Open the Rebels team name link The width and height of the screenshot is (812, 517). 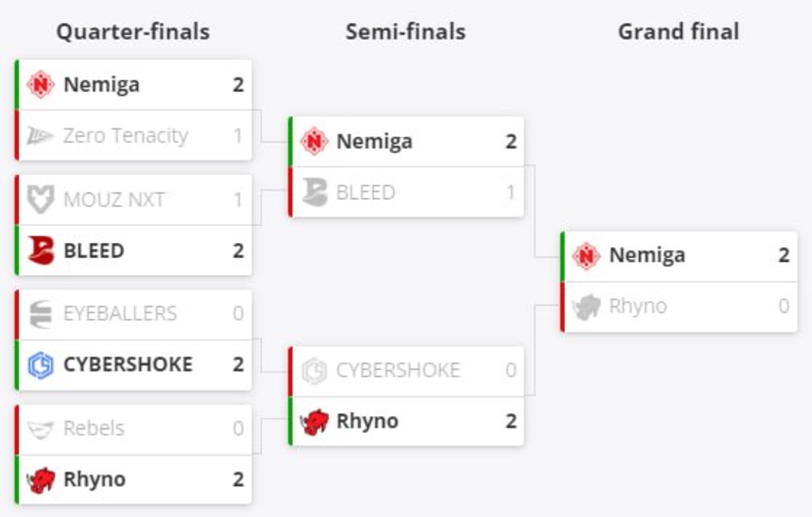coord(94,428)
